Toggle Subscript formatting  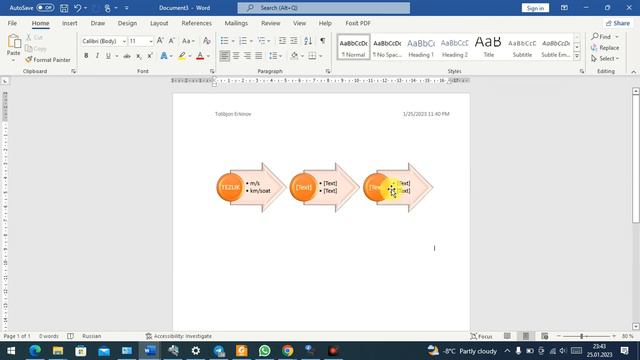(139, 56)
